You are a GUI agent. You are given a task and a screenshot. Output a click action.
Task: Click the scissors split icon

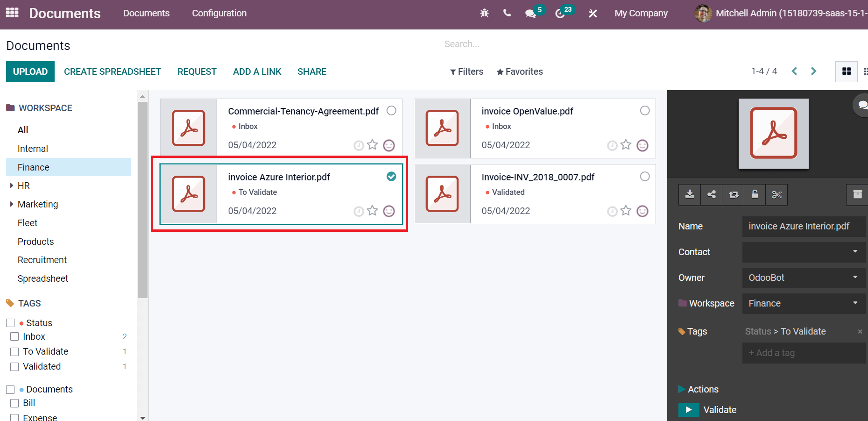pos(776,194)
